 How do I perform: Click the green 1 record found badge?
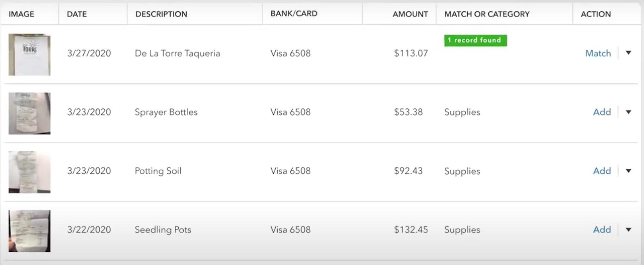[475, 40]
